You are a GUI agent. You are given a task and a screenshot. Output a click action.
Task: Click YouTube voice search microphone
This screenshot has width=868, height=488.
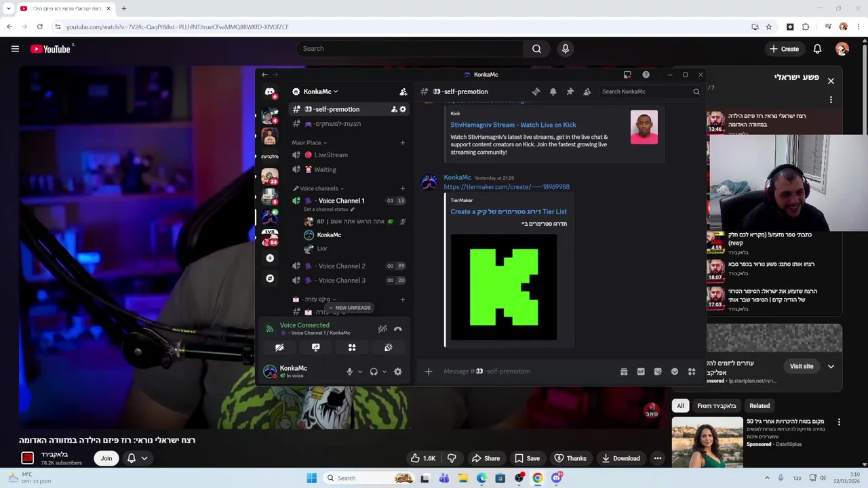[566, 49]
